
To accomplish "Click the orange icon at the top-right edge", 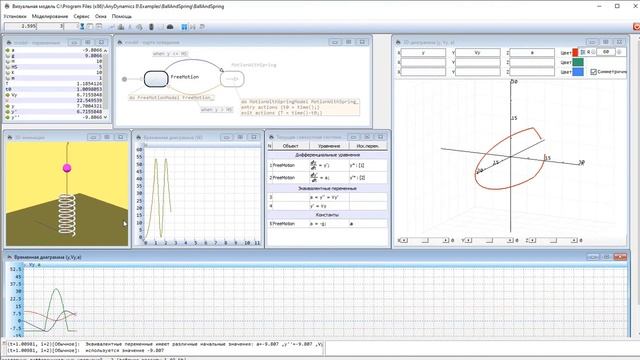I will pos(636,27).
